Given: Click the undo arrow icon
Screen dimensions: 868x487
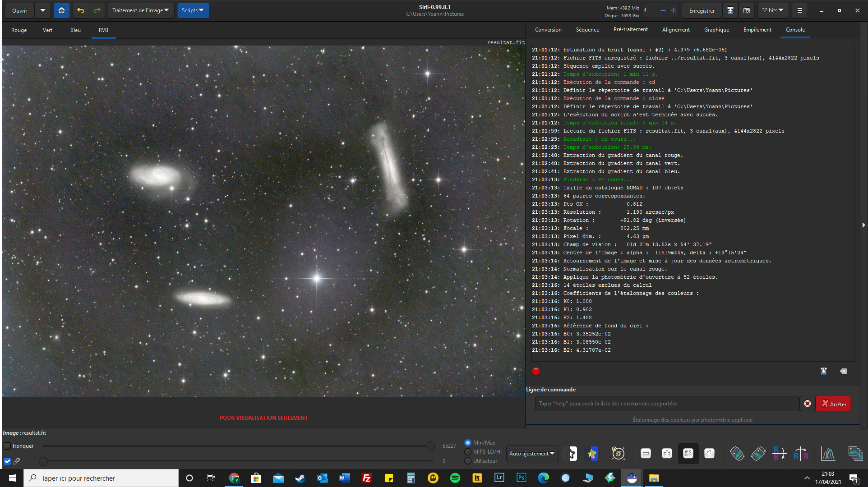Looking at the screenshot, I should [x=81, y=10].
